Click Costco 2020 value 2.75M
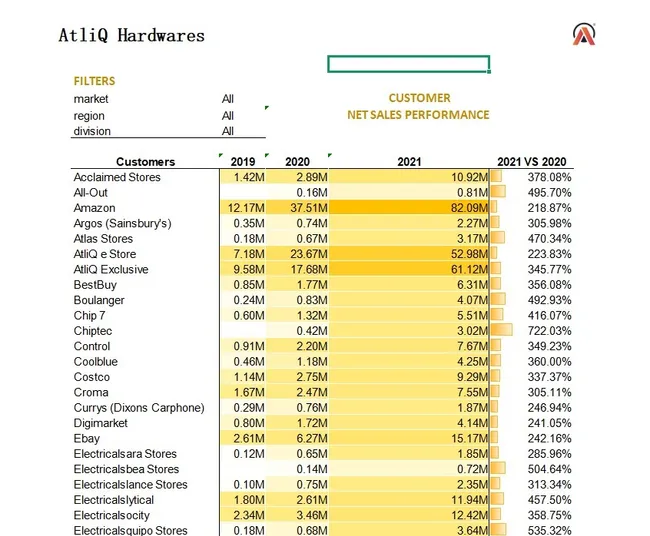 [312, 377]
